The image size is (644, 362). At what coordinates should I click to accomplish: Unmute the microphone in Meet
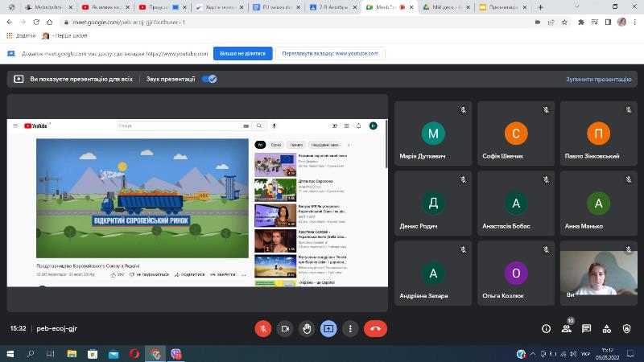(263, 328)
